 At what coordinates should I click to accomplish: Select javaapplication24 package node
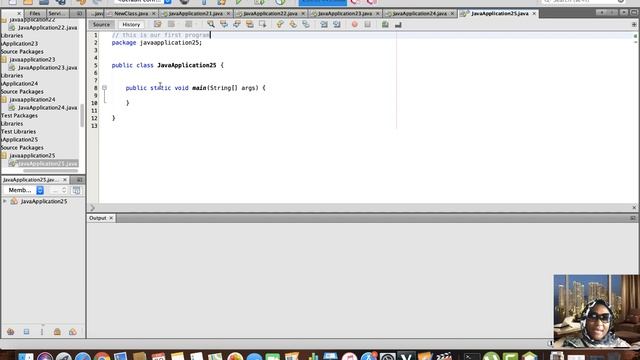click(32, 100)
